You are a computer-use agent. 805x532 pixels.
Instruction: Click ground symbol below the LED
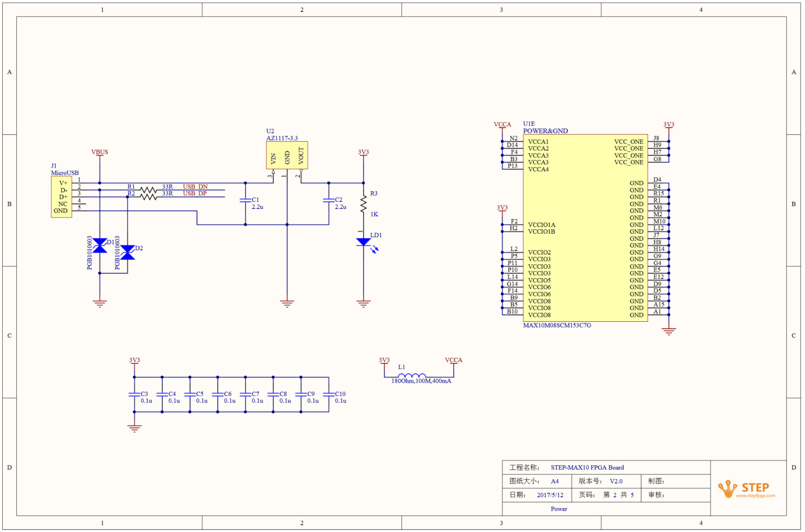coord(363,304)
